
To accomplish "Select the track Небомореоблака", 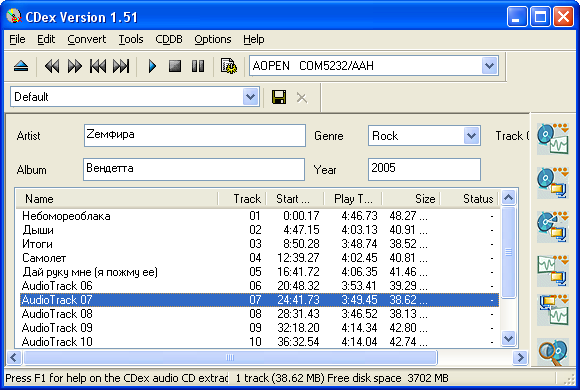I will (x=258, y=216).
